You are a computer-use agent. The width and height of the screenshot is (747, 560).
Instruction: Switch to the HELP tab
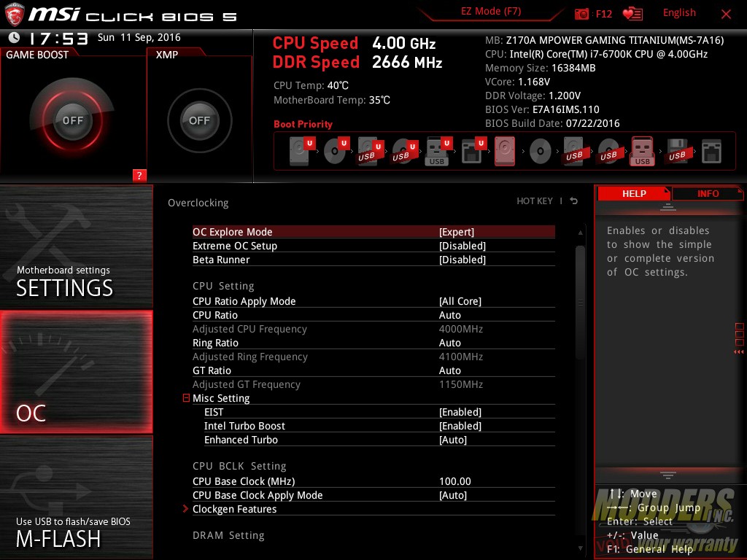pyautogui.click(x=634, y=193)
